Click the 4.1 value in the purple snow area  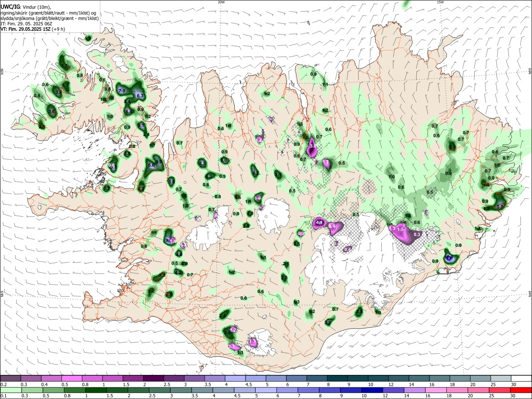pyautogui.click(x=320, y=223)
